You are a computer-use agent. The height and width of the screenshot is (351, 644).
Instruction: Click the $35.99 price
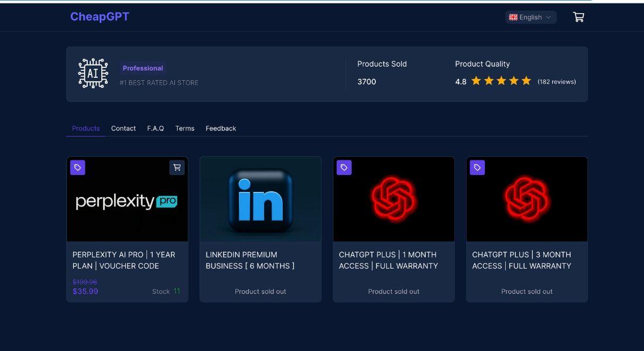pyautogui.click(x=85, y=291)
